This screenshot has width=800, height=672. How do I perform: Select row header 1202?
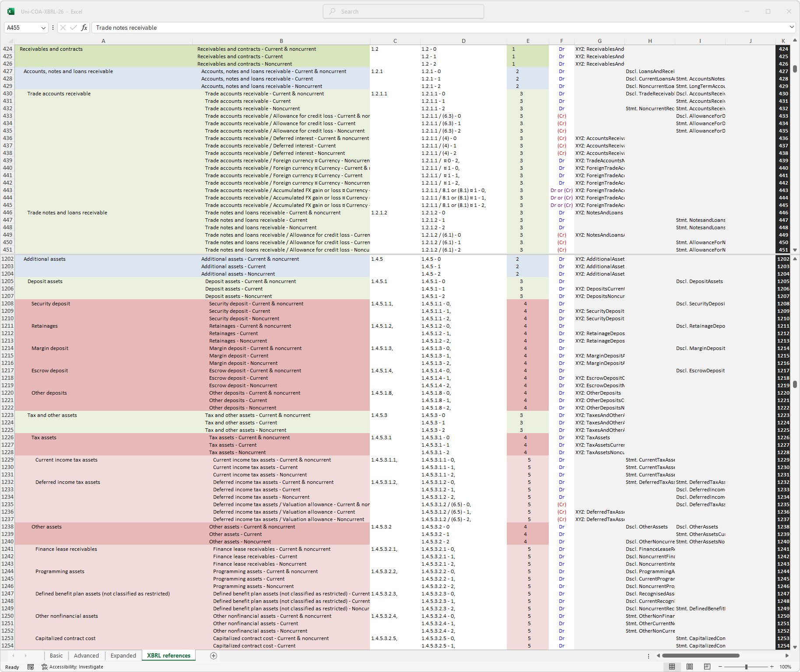[7, 259]
